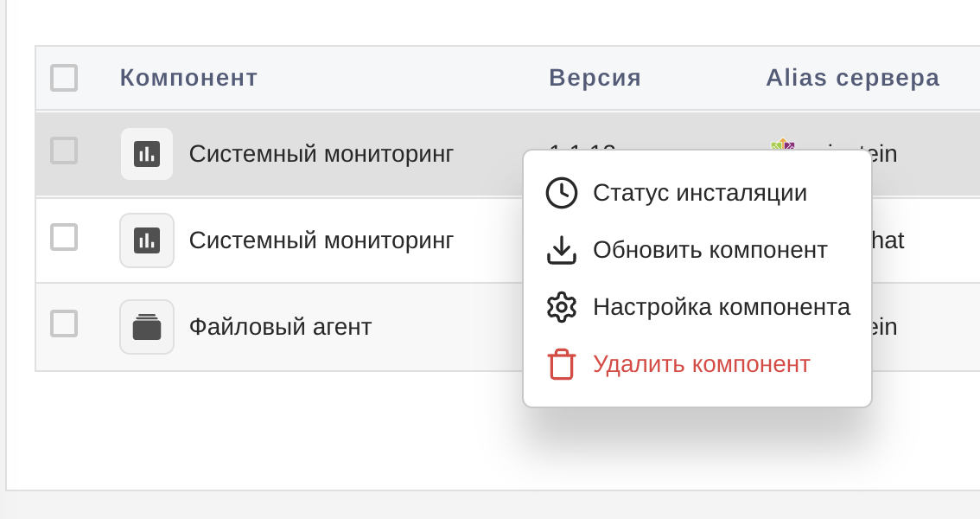Click the bar chart icon of the second Системный мониторинг row

[x=145, y=240]
